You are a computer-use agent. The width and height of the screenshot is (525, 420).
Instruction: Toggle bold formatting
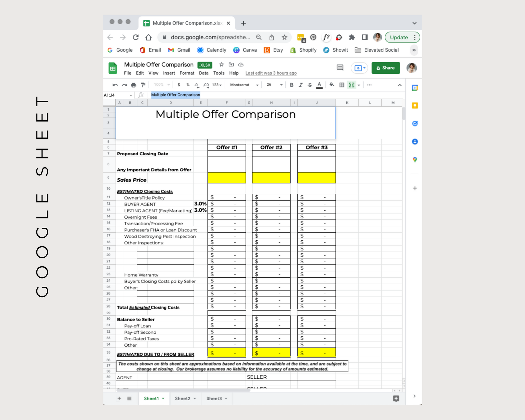click(x=291, y=85)
